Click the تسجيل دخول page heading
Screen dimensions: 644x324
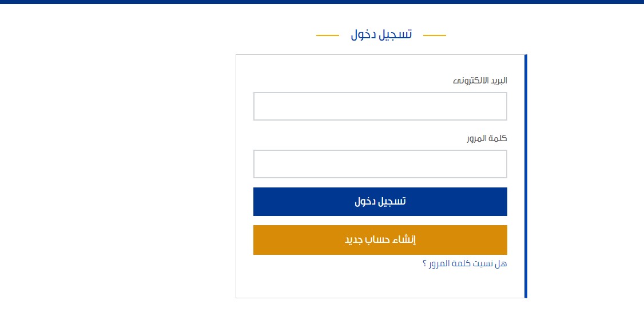pos(381,35)
